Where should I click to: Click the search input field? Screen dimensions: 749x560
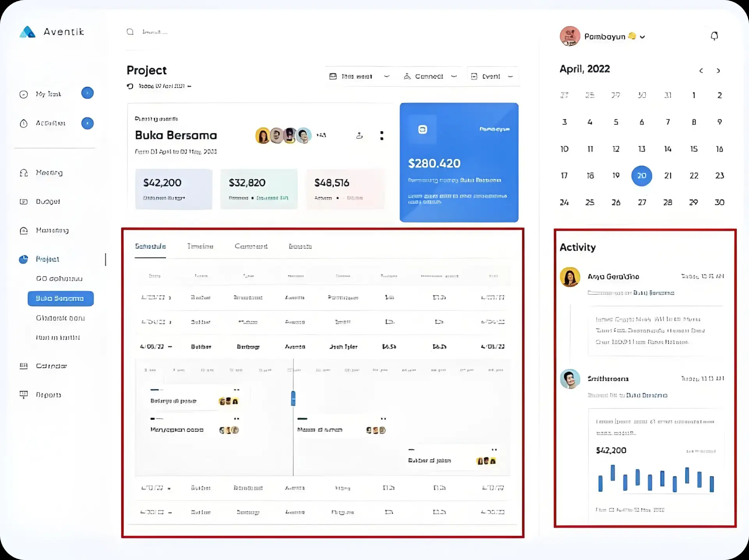tap(155, 32)
